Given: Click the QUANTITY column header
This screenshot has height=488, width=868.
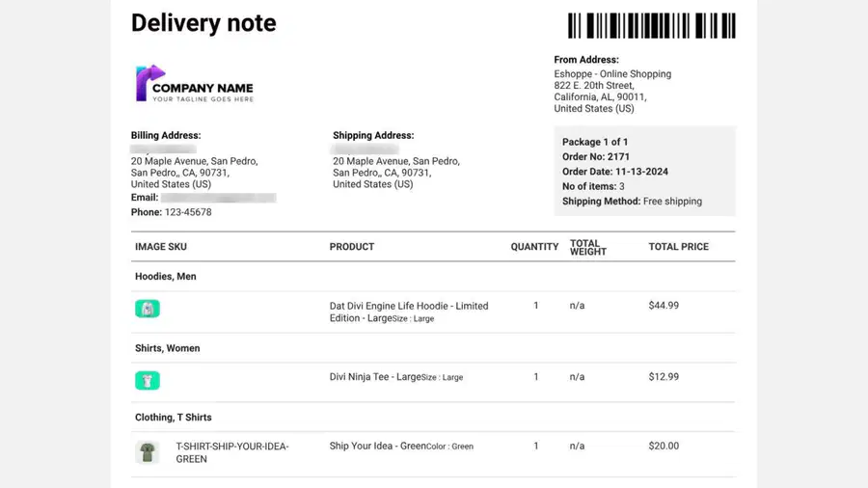Looking at the screenshot, I should (534, 247).
